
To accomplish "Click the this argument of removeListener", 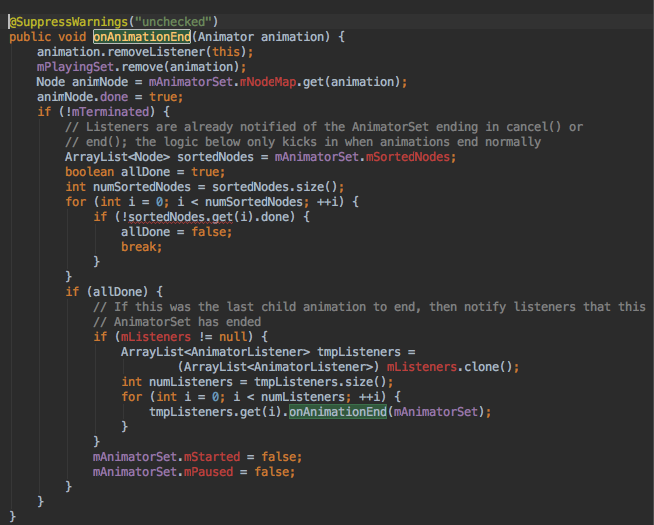I will pos(226,52).
